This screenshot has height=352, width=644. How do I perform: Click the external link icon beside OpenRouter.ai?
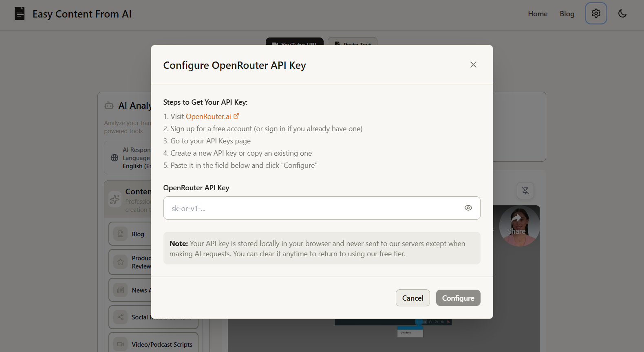[x=236, y=116]
